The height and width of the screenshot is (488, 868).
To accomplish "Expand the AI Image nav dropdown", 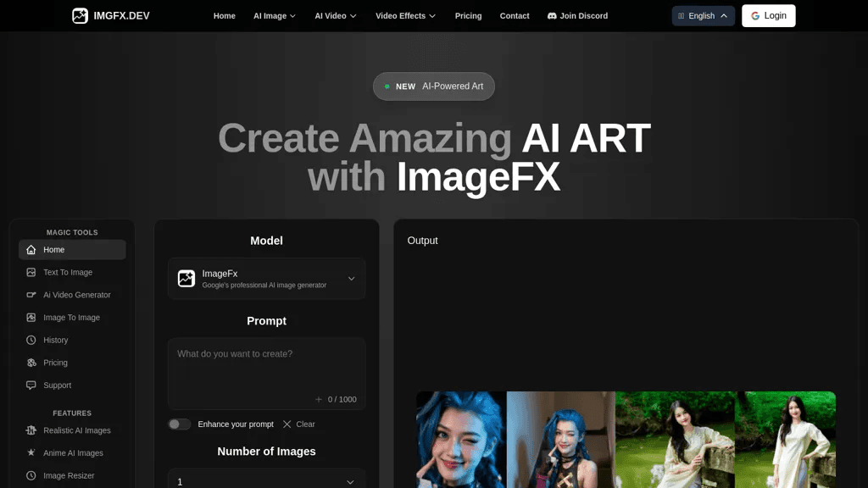I will [x=275, y=16].
